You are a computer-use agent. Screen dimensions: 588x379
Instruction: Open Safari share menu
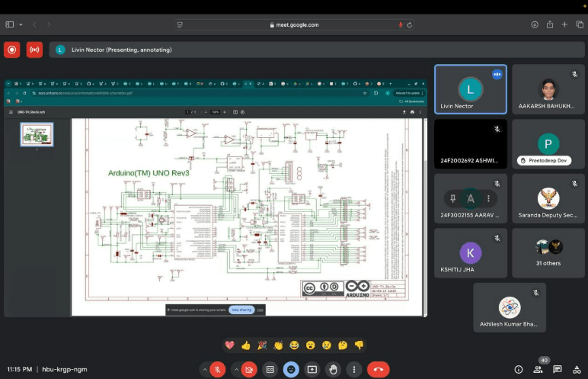pyautogui.click(x=550, y=24)
